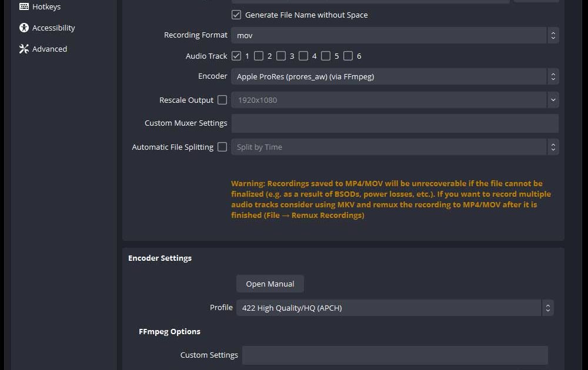Enable audio track 6 checkbox
This screenshot has width=588, height=370.
tap(348, 56)
